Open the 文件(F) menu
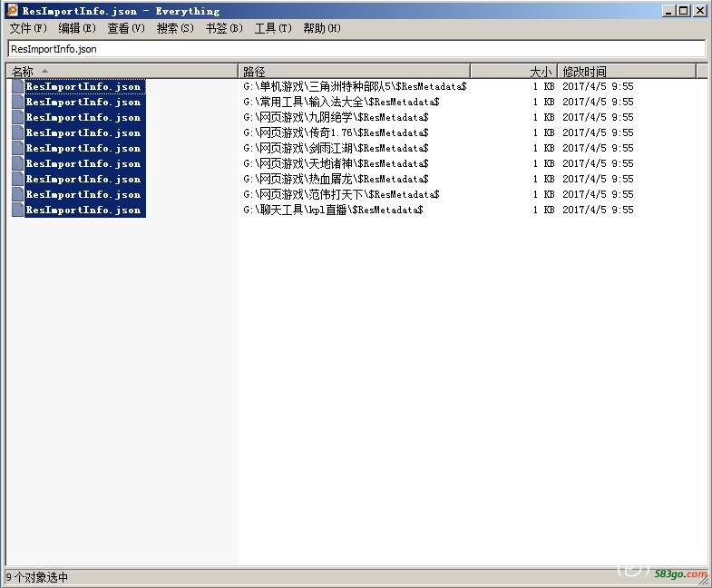The height and width of the screenshot is (588, 712). [x=28, y=28]
